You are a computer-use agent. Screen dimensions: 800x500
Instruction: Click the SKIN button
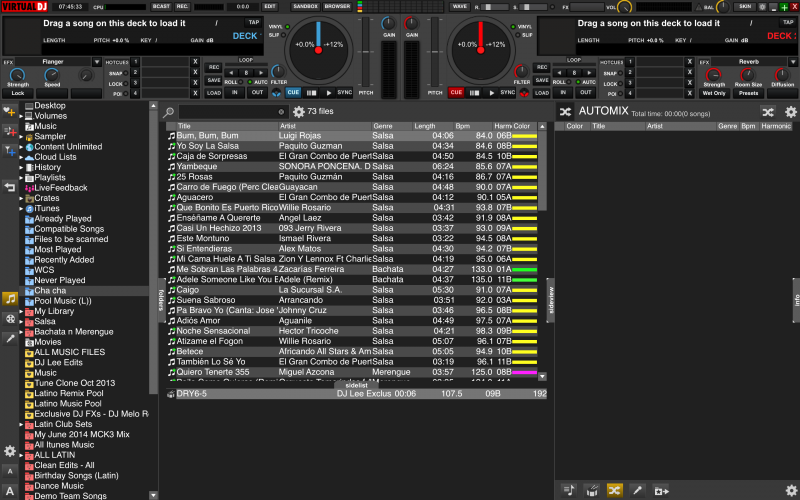point(745,7)
